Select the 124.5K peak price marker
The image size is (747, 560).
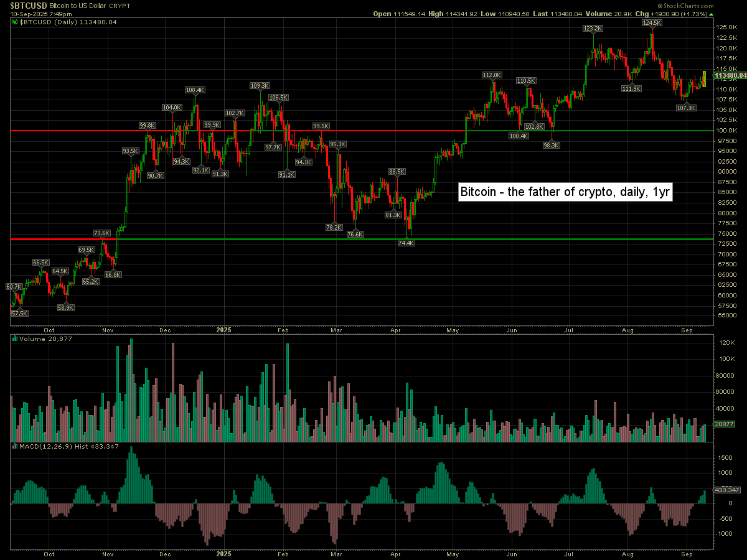pyautogui.click(x=652, y=22)
